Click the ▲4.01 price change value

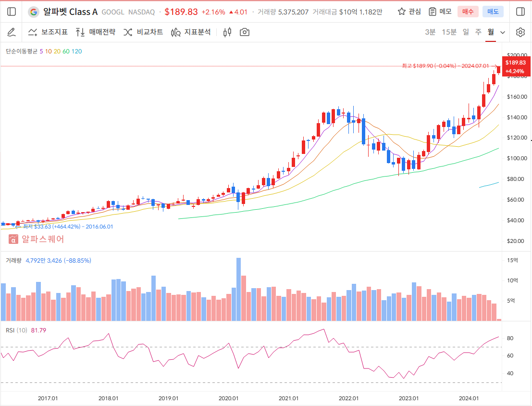[x=238, y=12]
